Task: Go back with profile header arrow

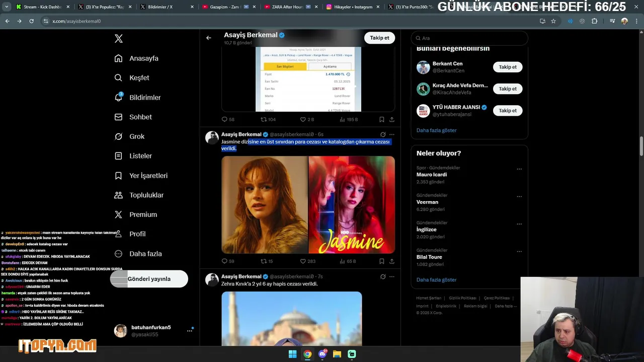Action: [209, 38]
